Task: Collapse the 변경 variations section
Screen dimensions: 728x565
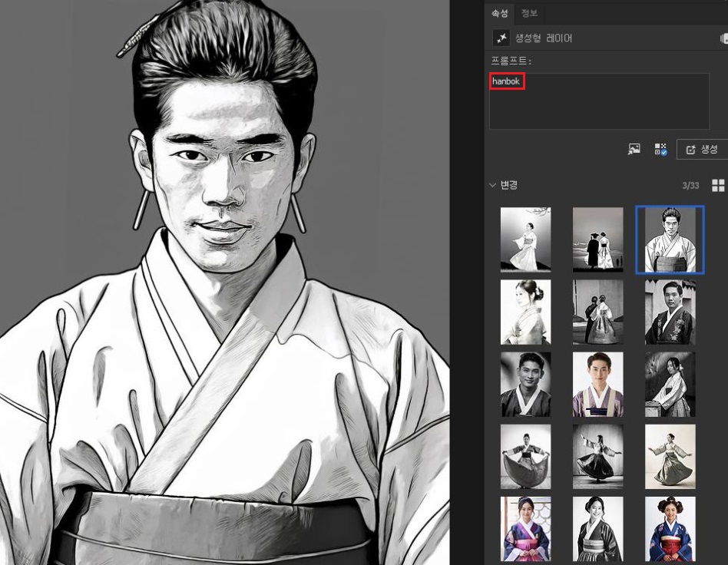Action: [x=492, y=185]
